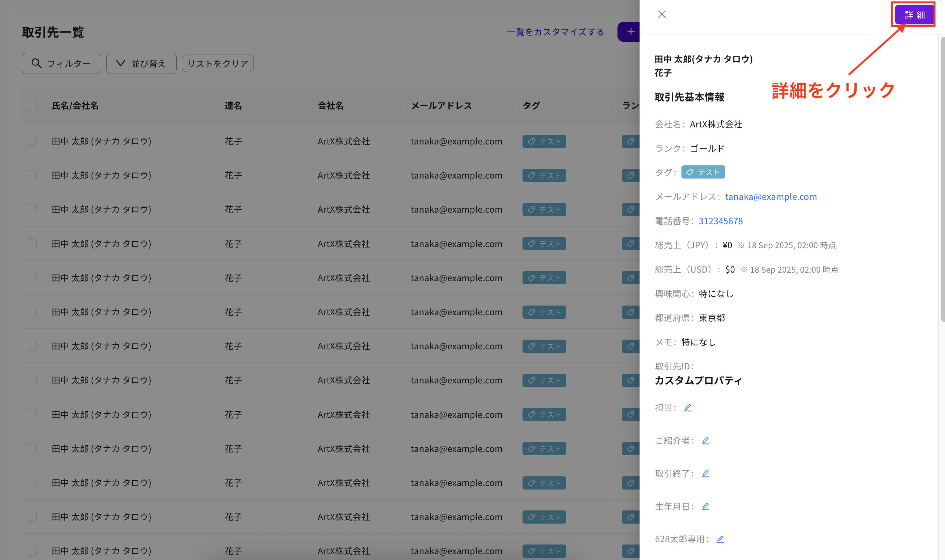
Task: Edit the 取引終了 field via pencil icon
Action: 705,473
